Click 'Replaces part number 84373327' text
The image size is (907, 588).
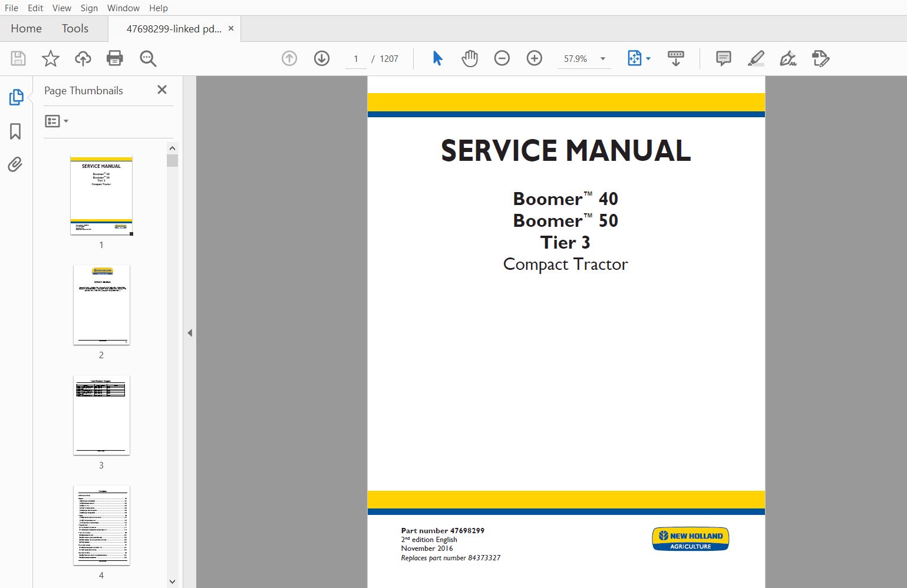(x=451, y=558)
